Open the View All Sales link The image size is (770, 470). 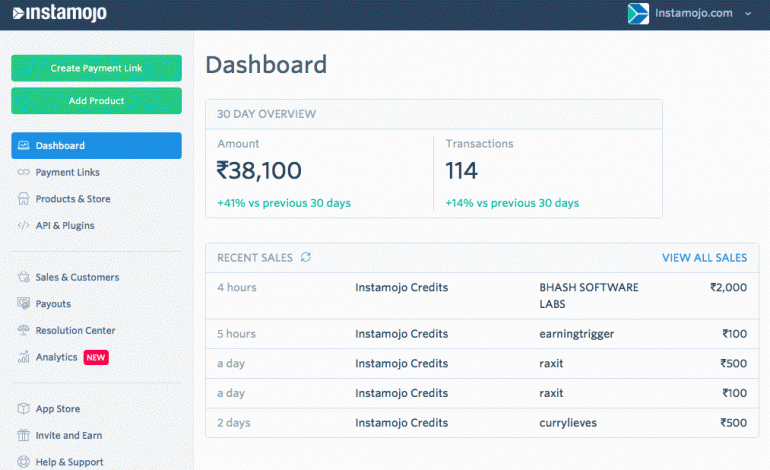coord(704,258)
